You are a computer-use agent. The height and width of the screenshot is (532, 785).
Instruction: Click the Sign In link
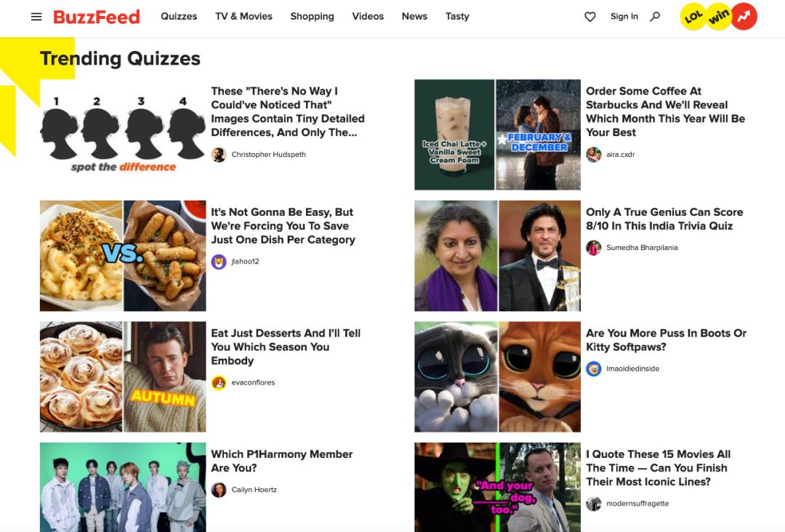(x=624, y=17)
